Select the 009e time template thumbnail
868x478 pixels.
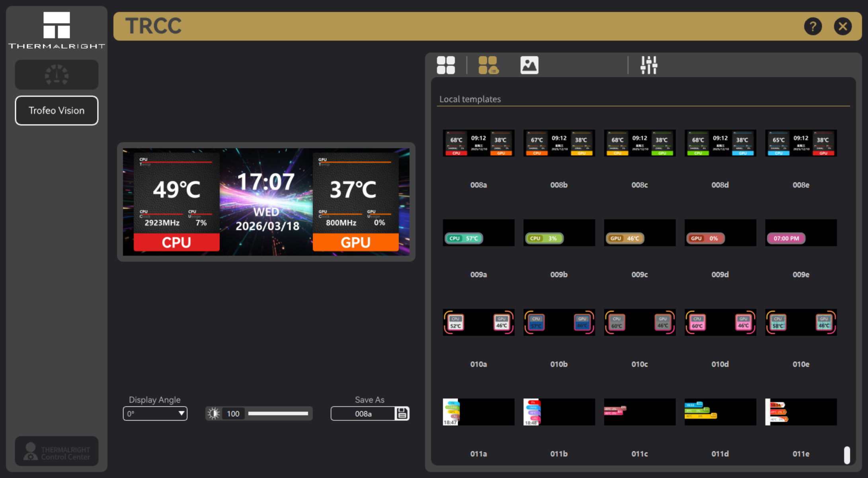coord(801,233)
